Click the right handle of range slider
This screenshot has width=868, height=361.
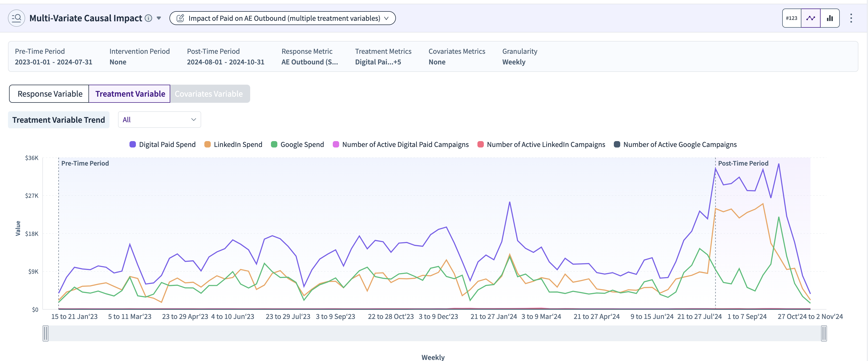pos(824,333)
